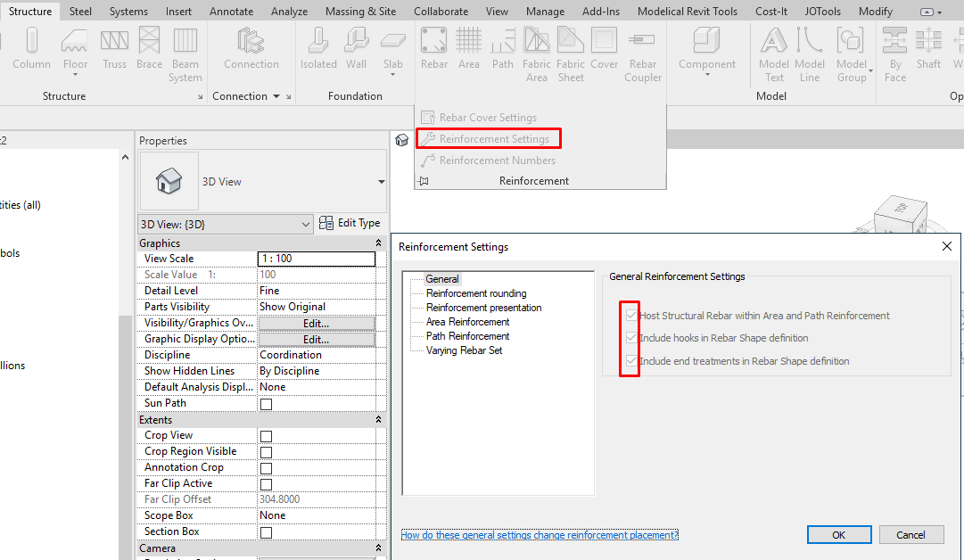Select the Brace tool
Viewport: 964px width, 560px height.
[x=150, y=48]
